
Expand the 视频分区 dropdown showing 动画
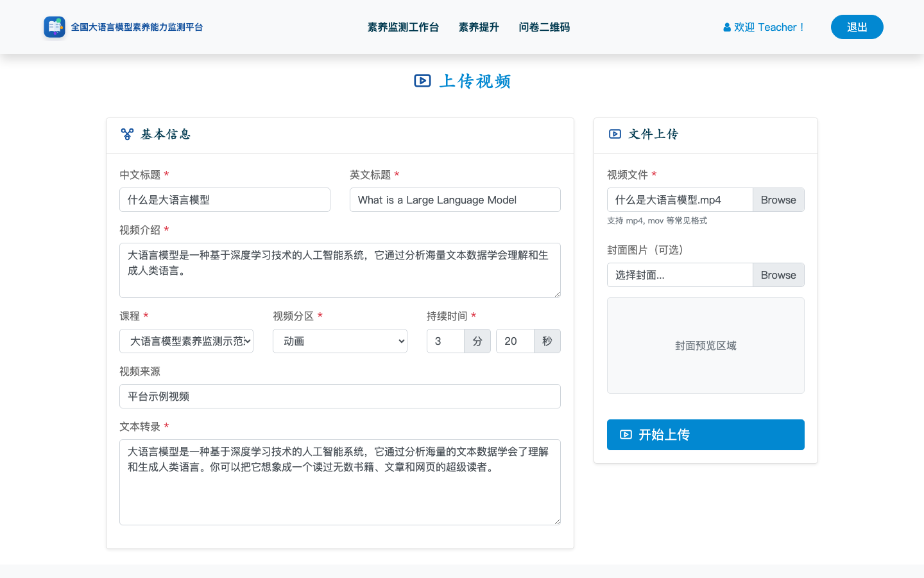[x=340, y=341]
